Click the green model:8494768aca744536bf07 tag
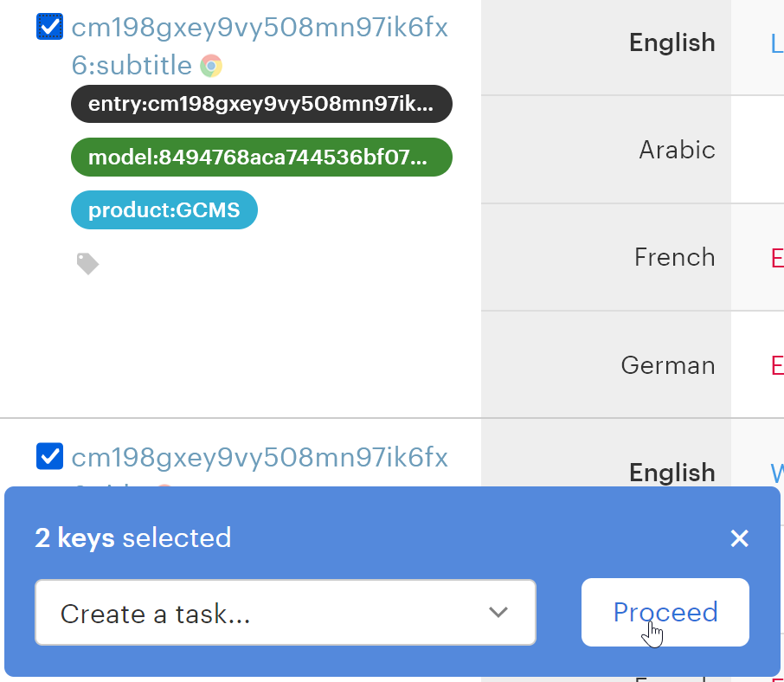This screenshot has width=784, height=682. coord(260,158)
